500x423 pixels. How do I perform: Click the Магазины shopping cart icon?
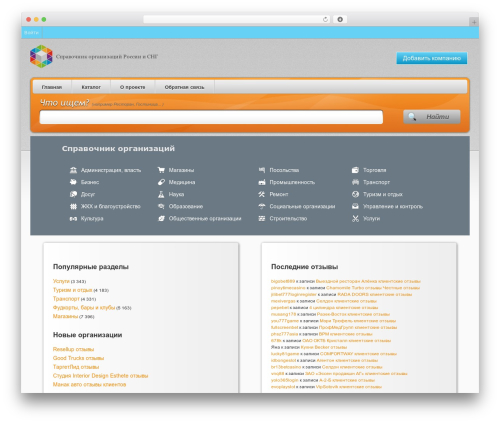tap(161, 170)
